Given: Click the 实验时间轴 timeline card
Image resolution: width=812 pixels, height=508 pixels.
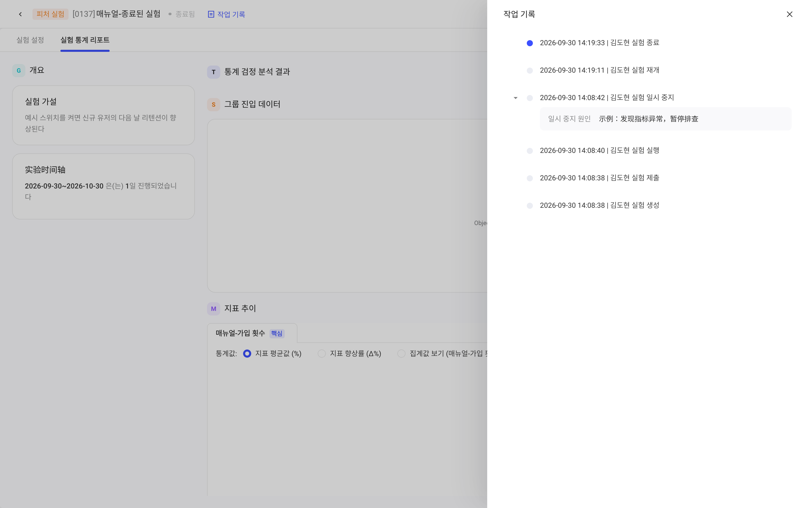Looking at the screenshot, I should coord(103,186).
